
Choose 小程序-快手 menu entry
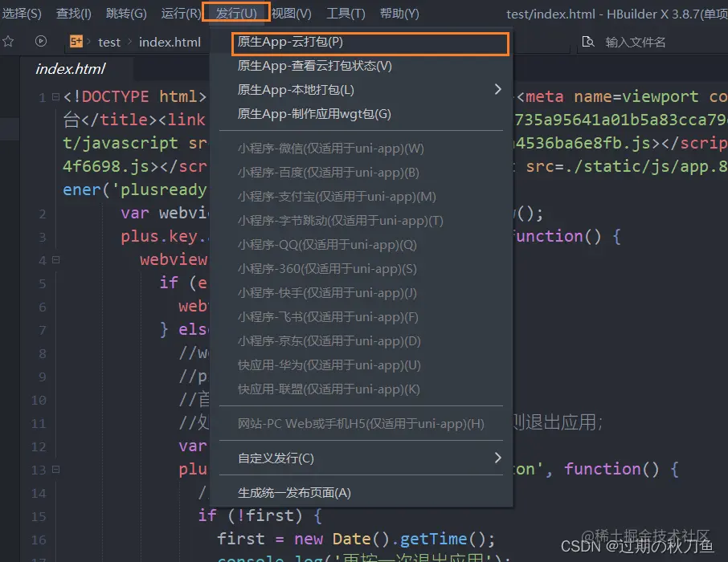pyautogui.click(x=362, y=293)
